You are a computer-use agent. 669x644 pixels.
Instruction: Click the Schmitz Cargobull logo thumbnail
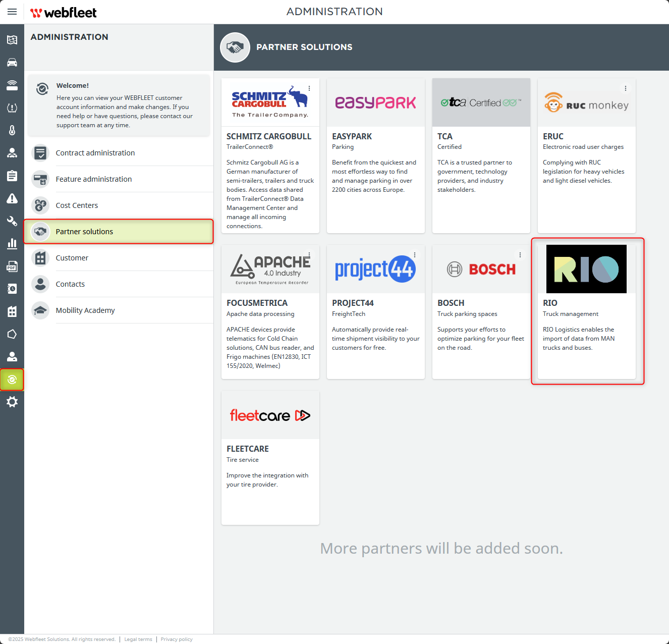click(x=270, y=102)
